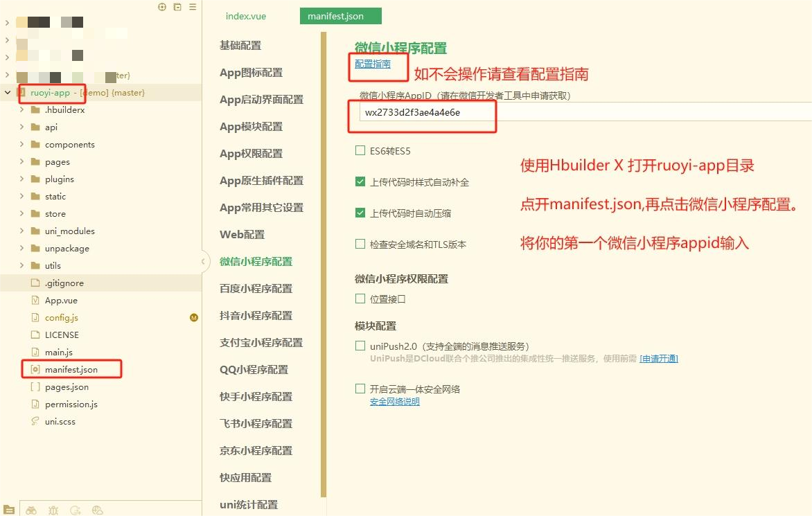
Task: Switch to the index.vue tab
Action: pos(246,16)
